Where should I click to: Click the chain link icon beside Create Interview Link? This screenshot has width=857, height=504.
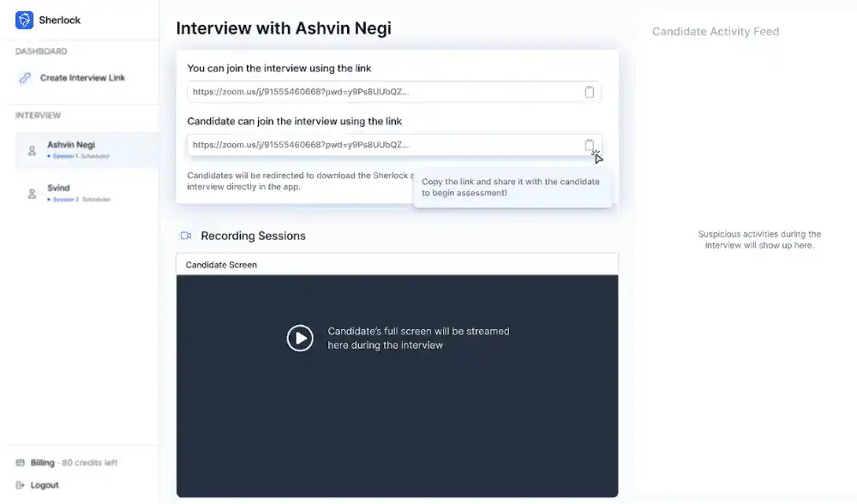coord(25,78)
